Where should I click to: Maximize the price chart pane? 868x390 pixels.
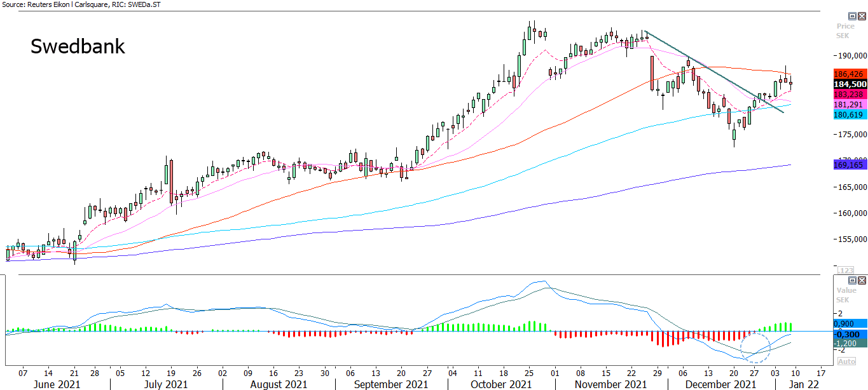tap(853, 17)
